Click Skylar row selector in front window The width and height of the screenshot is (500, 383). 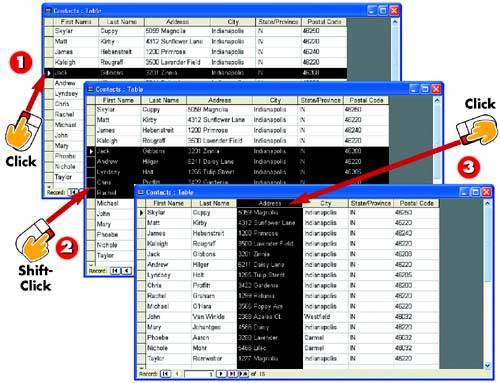(x=141, y=212)
